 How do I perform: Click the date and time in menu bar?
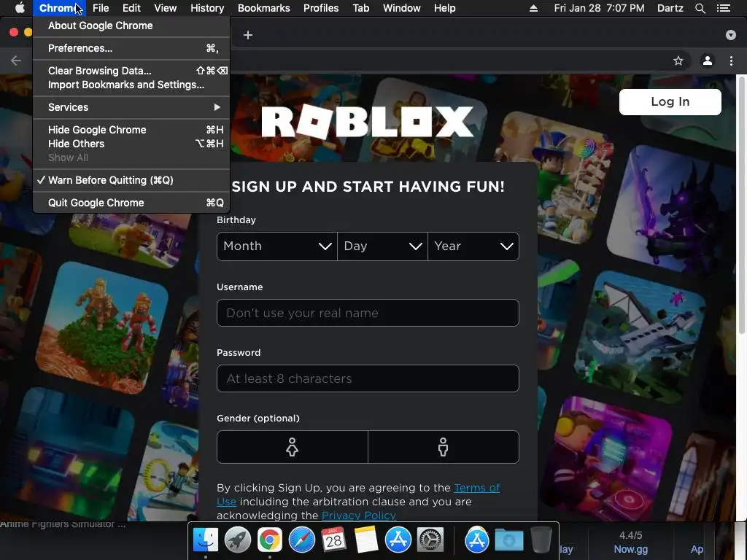click(x=599, y=8)
